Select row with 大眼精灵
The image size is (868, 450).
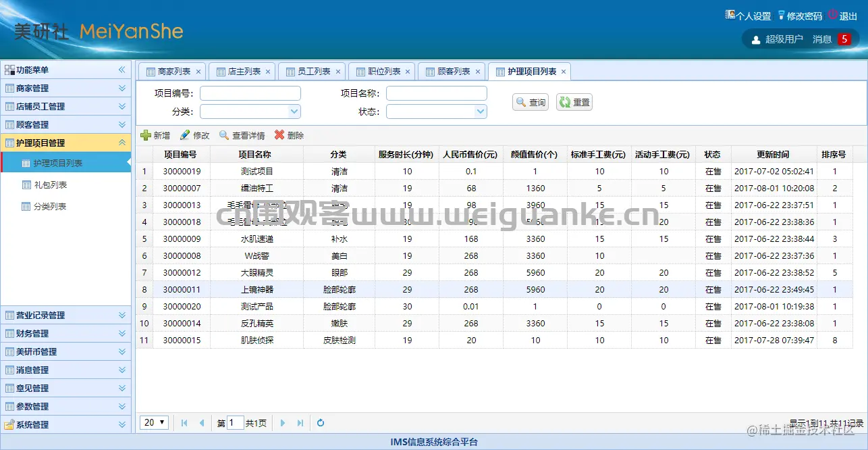pyautogui.click(x=495, y=273)
